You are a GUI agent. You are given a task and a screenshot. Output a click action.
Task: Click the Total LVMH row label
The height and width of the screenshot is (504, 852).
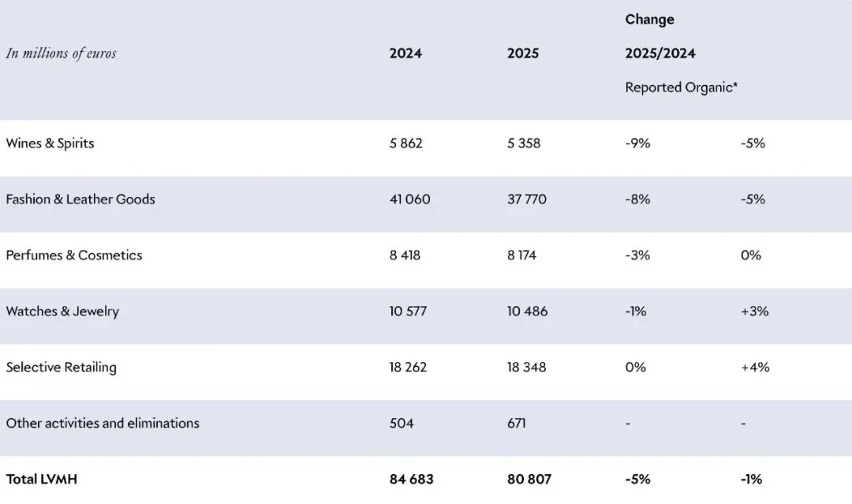[42, 479]
